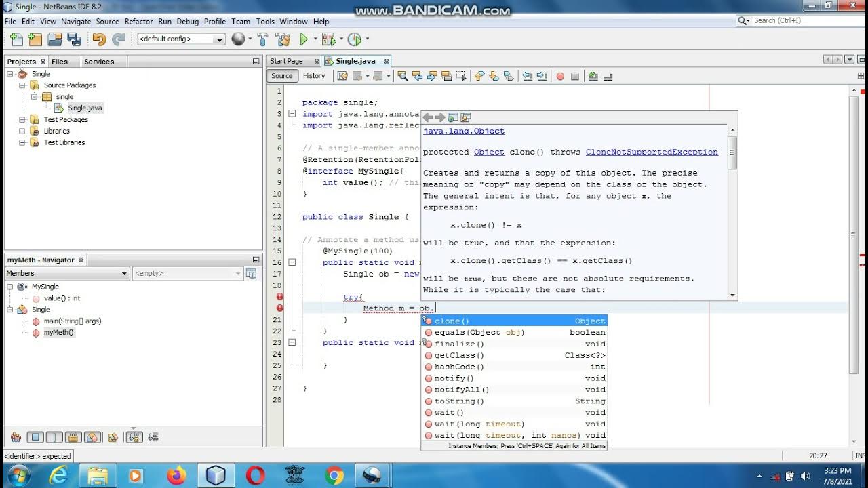Open the Navigate menu
The height and width of the screenshot is (488, 868).
pos(75,21)
